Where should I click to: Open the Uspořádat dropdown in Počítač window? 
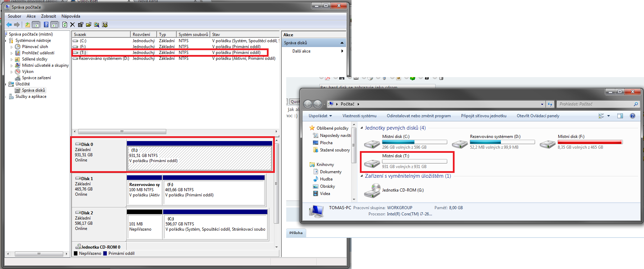pos(320,116)
